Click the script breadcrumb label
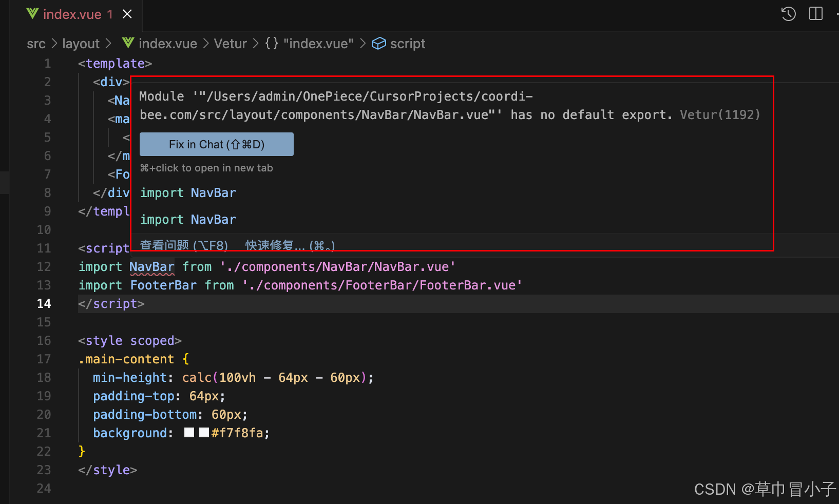839x504 pixels. tap(408, 44)
